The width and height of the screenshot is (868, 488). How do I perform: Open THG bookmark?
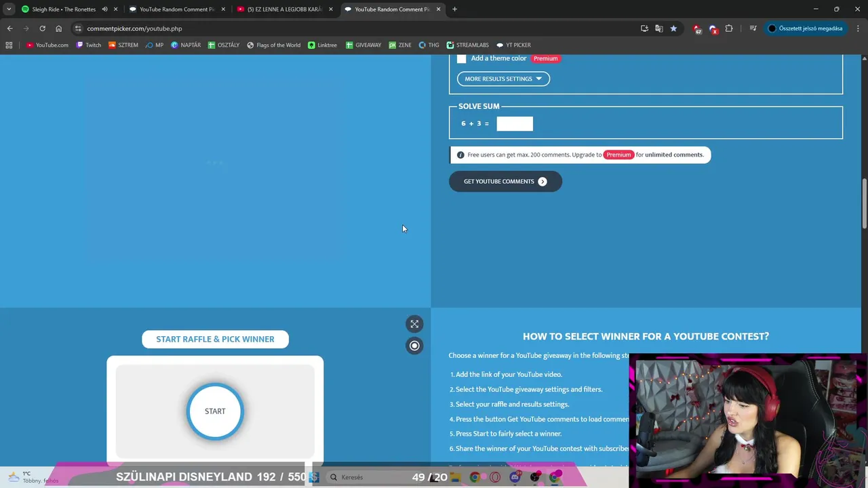click(x=429, y=45)
